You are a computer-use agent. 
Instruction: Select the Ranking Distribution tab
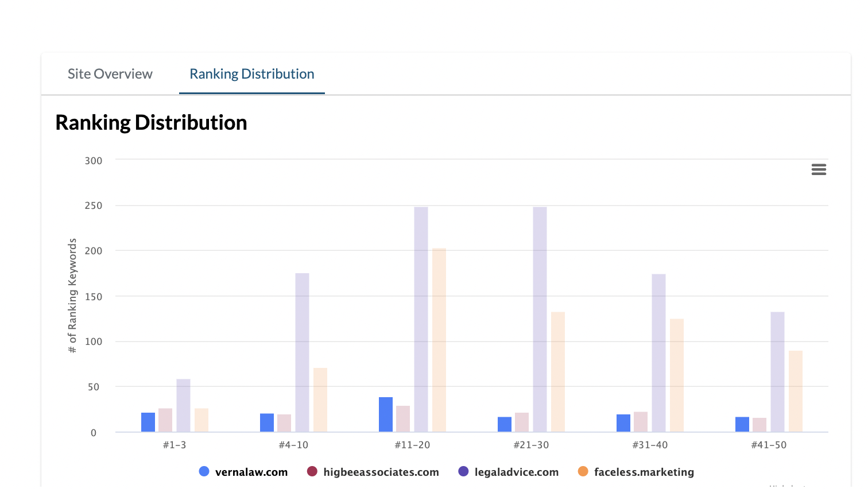point(252,74)
